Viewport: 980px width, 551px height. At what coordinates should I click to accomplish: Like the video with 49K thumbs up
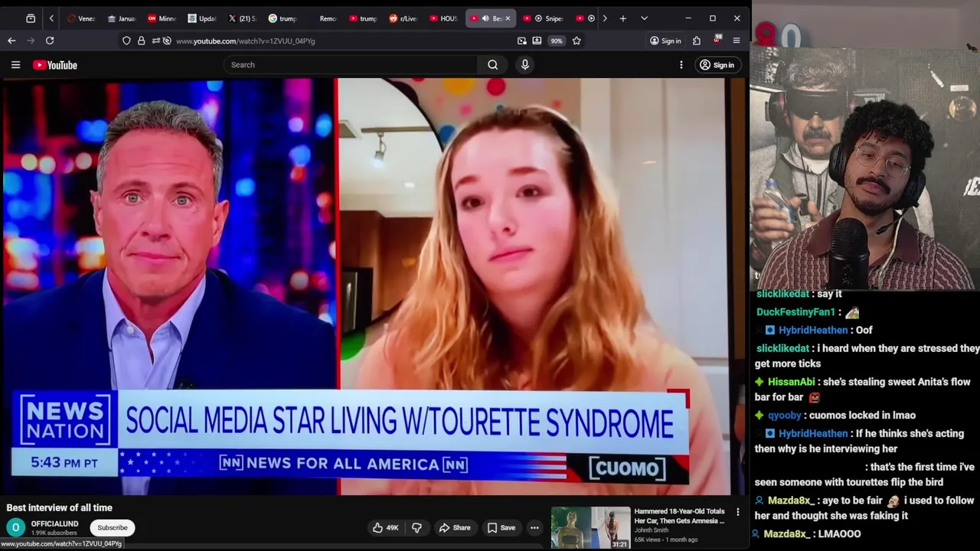point(385,528)
